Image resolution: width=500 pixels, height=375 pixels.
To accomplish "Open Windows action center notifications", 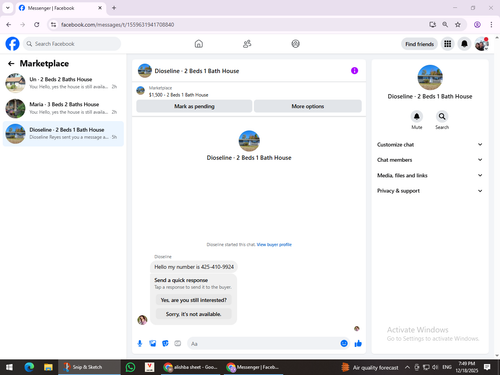I will tap(487, 367).
